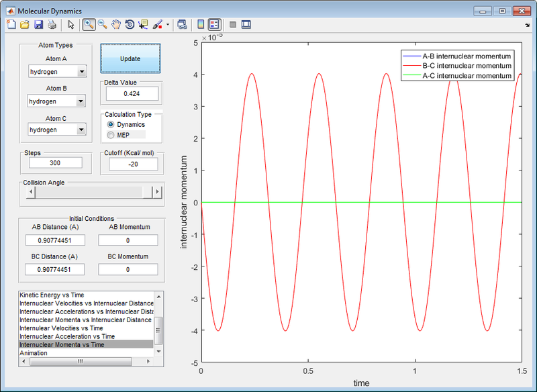The image size is (537, 392).
Task: Expand the Atom C hydrogen dropdown
Action: pyautogui.click(x=57, y=130)
